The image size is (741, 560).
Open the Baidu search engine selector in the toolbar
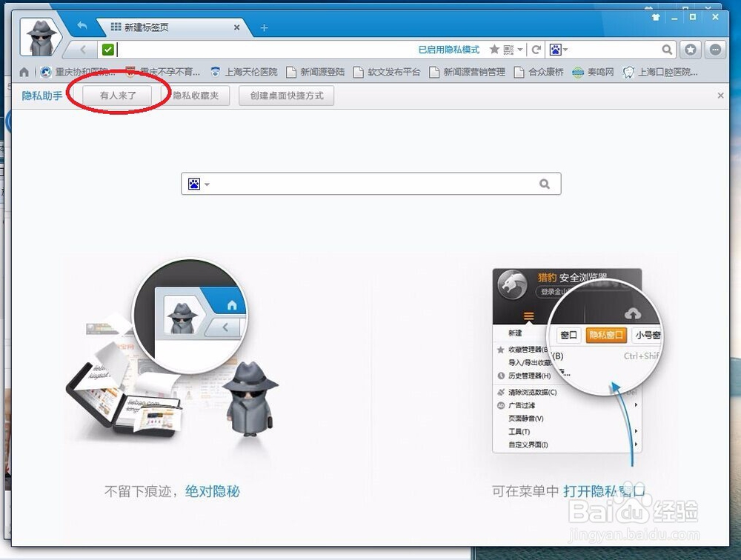click(x=558, y=49)
